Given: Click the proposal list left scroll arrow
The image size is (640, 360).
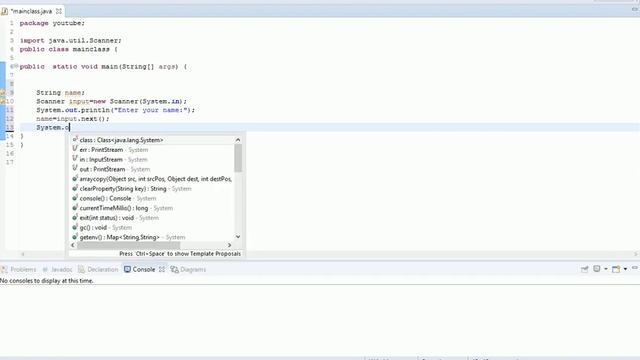Looking at the screenshot, I should click(73, 245).
